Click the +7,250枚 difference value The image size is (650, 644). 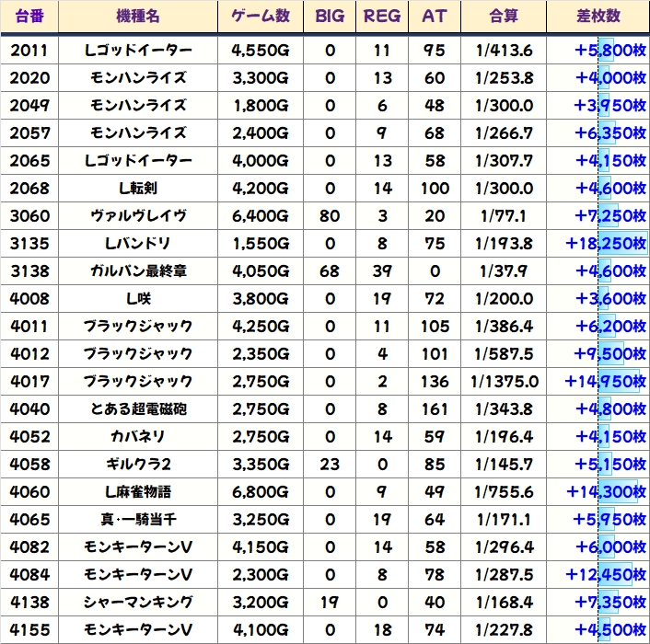[x=610, y=216]
